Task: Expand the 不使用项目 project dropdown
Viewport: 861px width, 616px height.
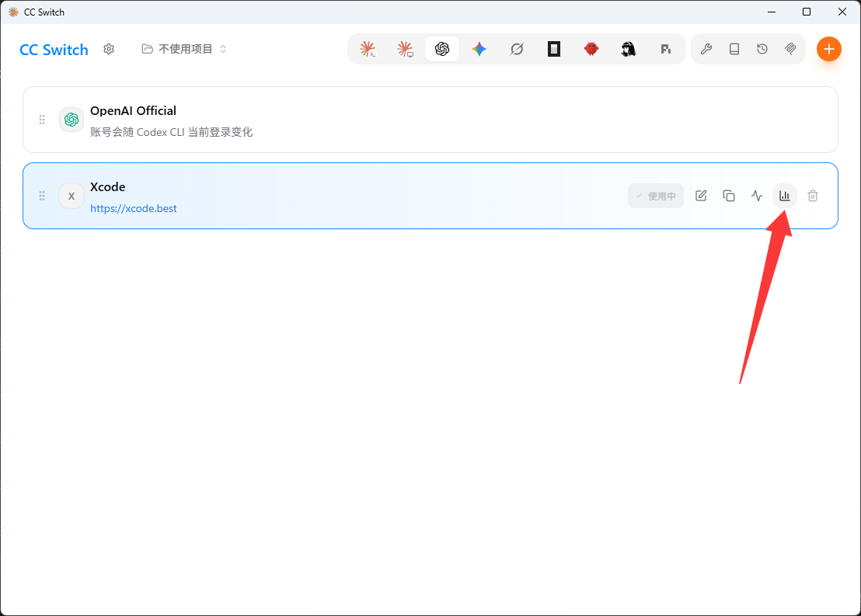Action: pyautogui.click(x=184, y=50)
